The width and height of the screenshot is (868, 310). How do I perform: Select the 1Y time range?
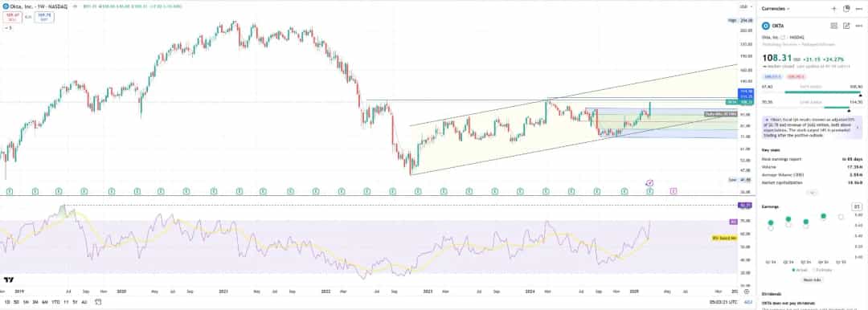pyautogui.click(x=66, y=302)
